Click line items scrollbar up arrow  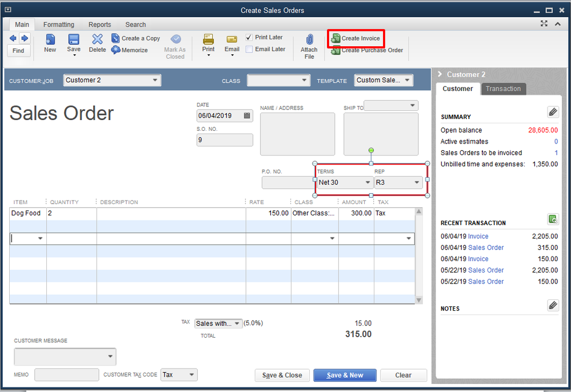pos(419,211)
